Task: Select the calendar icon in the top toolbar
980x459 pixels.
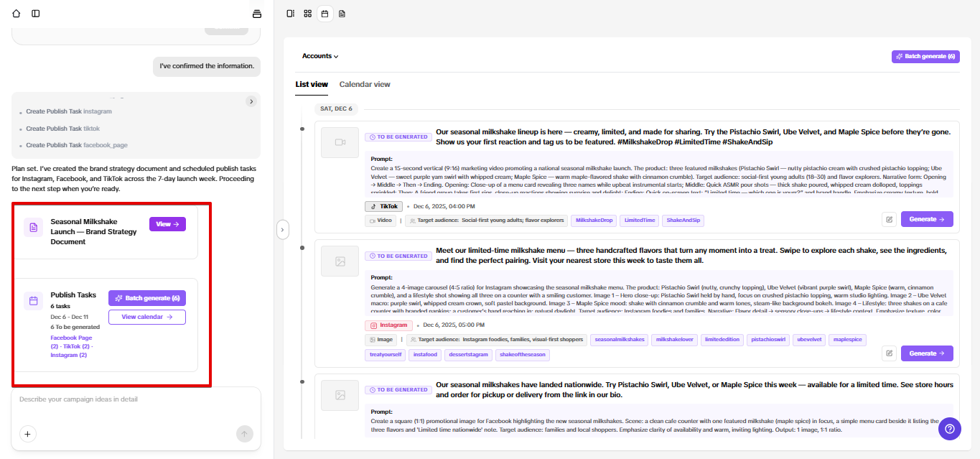Action: [325, 14]
